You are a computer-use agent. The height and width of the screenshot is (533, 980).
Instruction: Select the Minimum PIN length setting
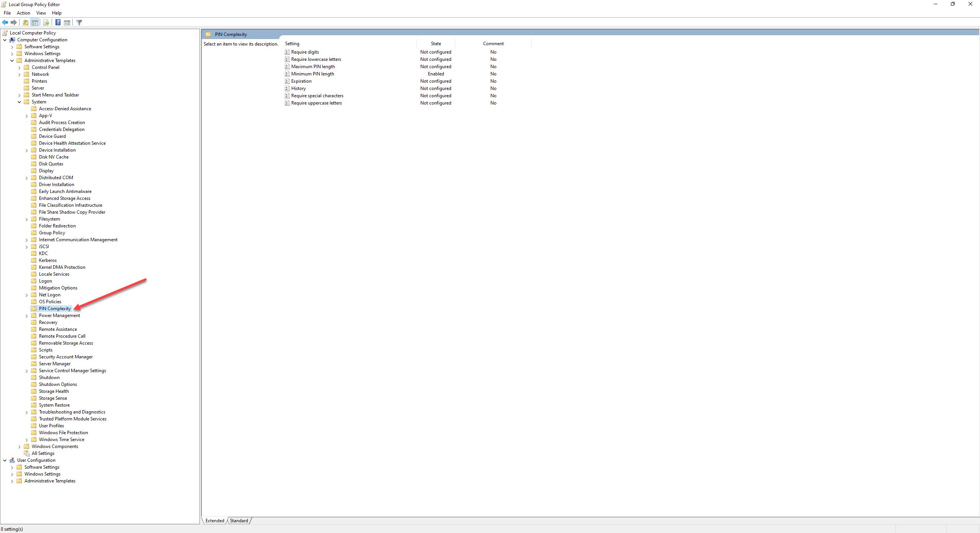[x=312, y=74]
